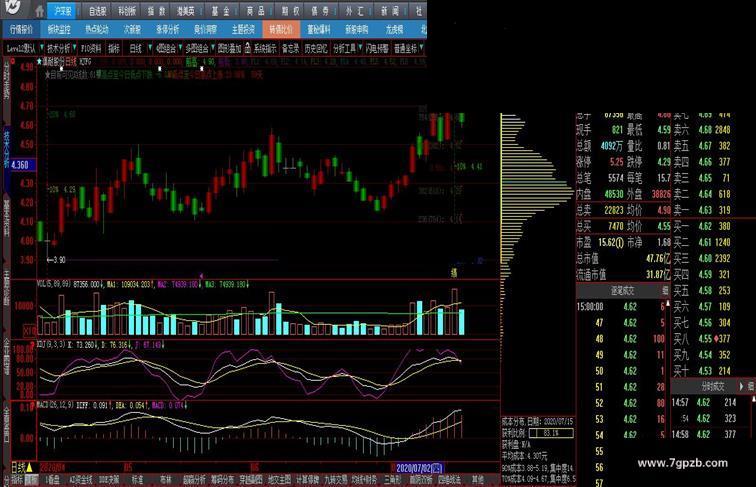The image size is (756, 487).
Task: Select the 其他 bottom tab
Action: [x=477, y=480]
